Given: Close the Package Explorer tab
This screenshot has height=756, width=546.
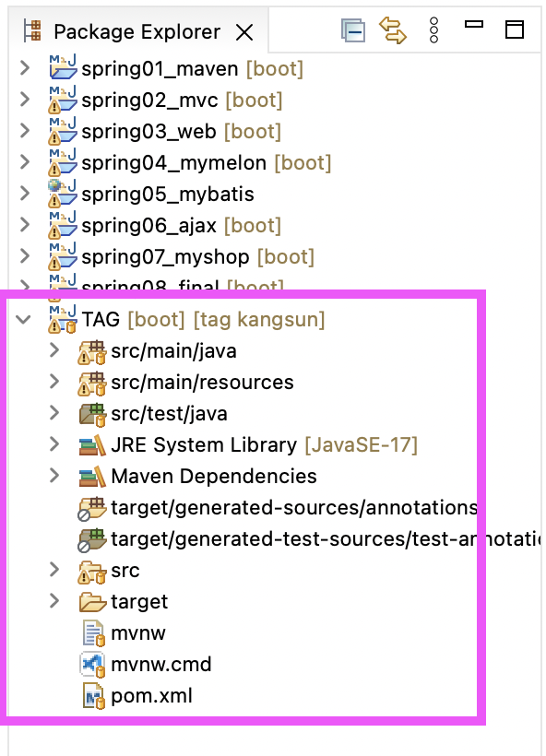Looking at the screenshot, I should tap(244, 33).
